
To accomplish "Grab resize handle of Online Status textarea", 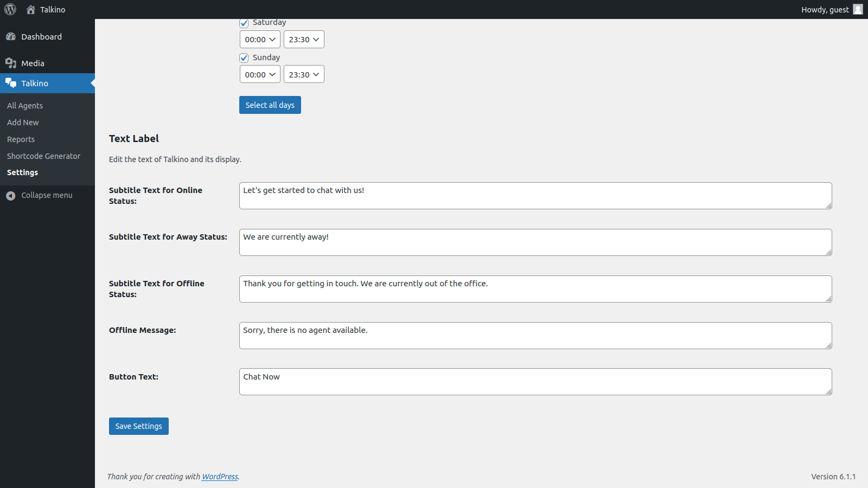I will click(828, 206).
